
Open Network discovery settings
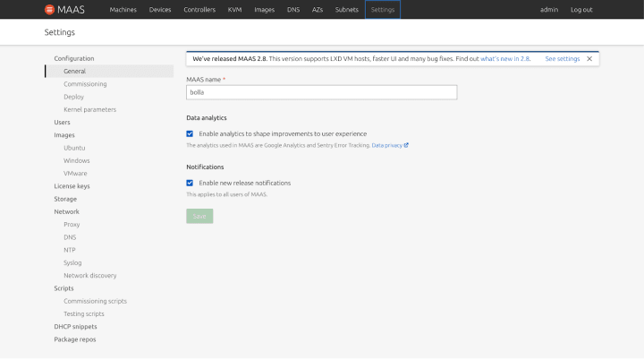pos(90,275)
